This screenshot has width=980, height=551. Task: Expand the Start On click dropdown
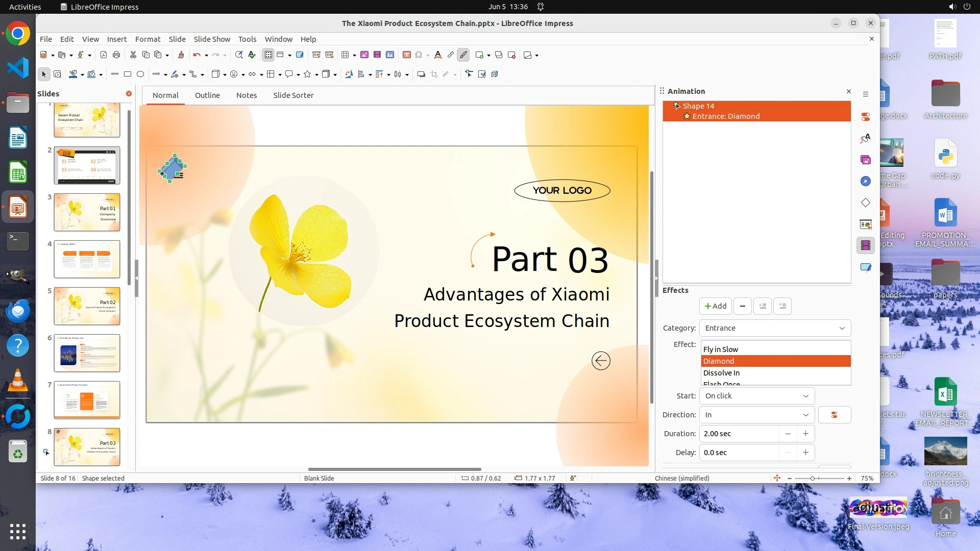(756, 396)
